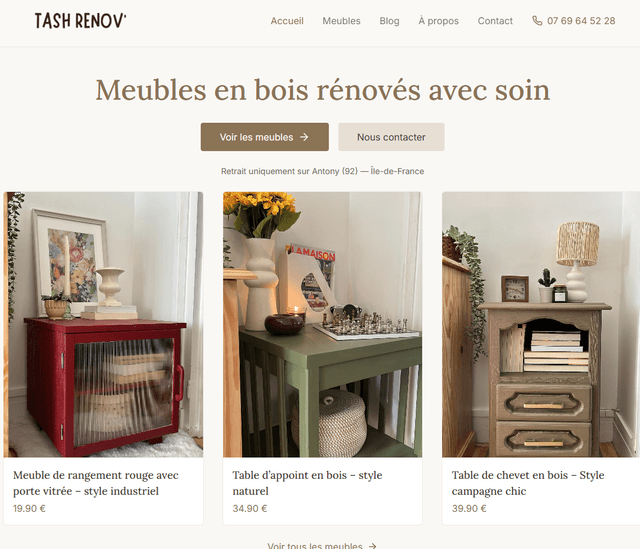
Task: Open Table d'appoint en bois product title
Action: pos(307,483)
